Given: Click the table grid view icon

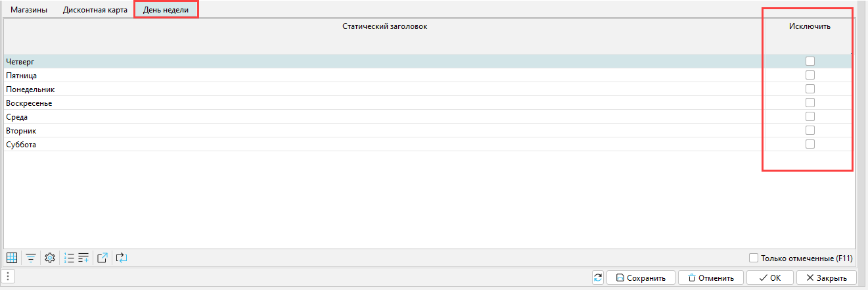Looking at the screenshot, I should (12, 258).
